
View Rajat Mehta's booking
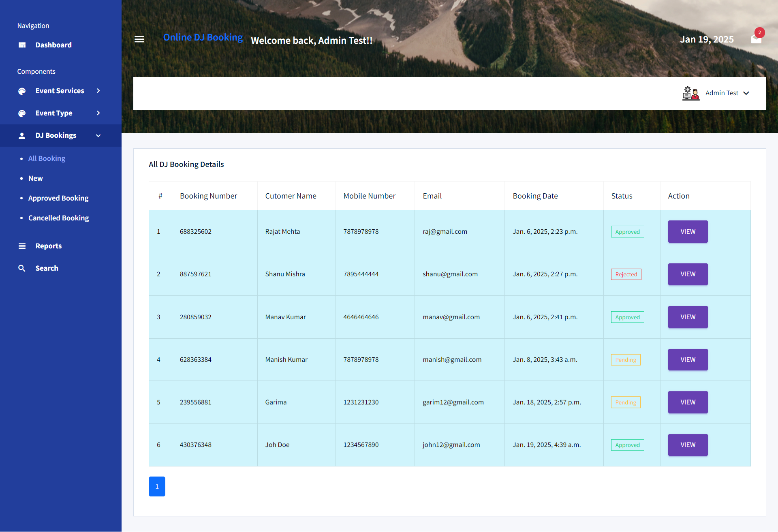688,232
